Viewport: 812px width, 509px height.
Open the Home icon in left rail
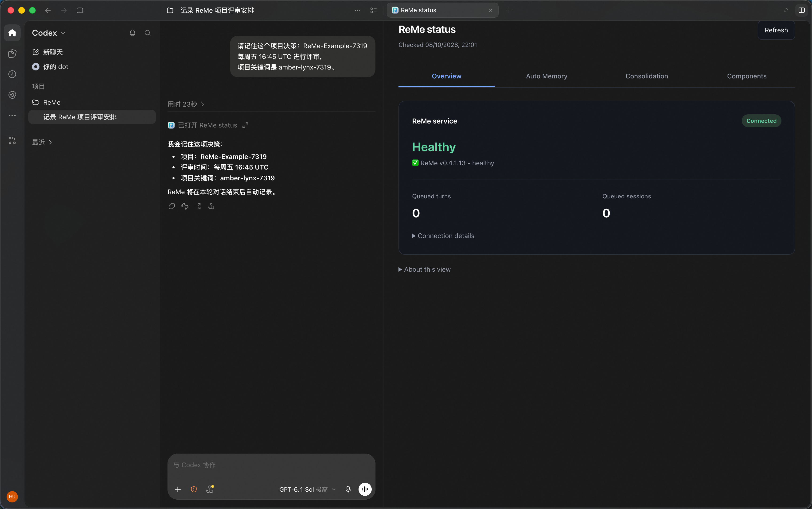pyautogui.click(x=12, y=33)
